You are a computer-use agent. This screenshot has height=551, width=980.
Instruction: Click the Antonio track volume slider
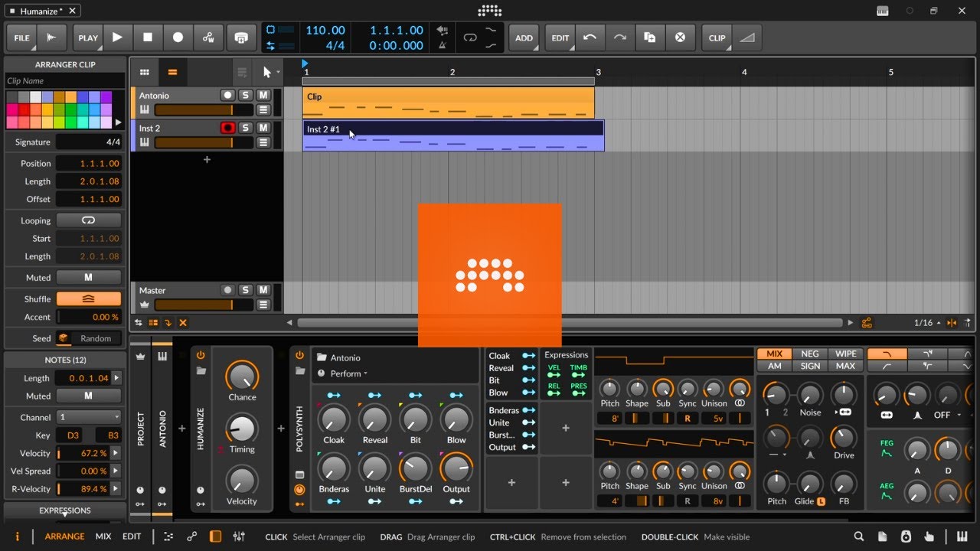(x=204, y=109)
